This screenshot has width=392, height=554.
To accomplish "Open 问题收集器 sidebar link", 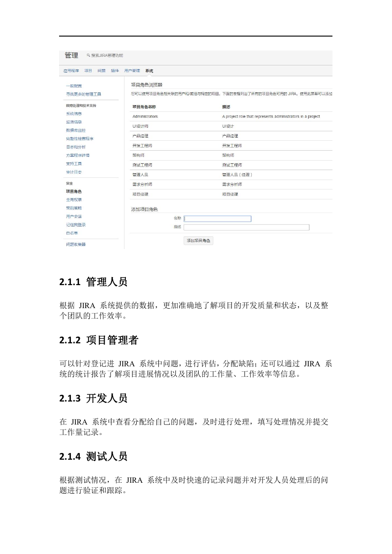I will (76, 244).
